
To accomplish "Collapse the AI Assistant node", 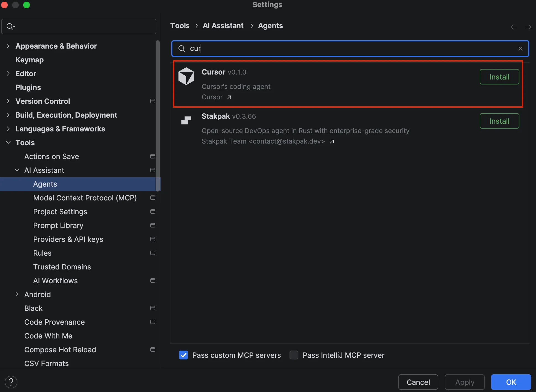I will [x=17, y=170].
